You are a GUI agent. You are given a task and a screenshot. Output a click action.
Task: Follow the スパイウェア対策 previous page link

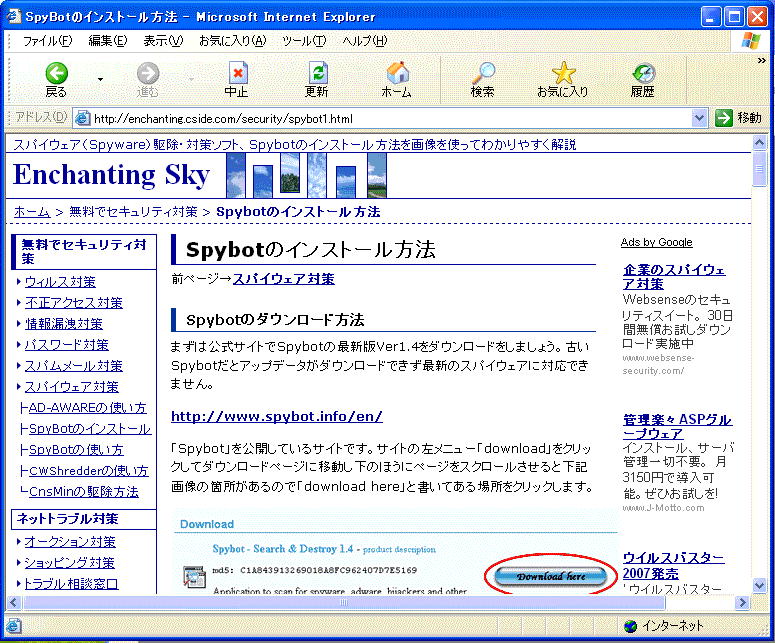(284, 279)
